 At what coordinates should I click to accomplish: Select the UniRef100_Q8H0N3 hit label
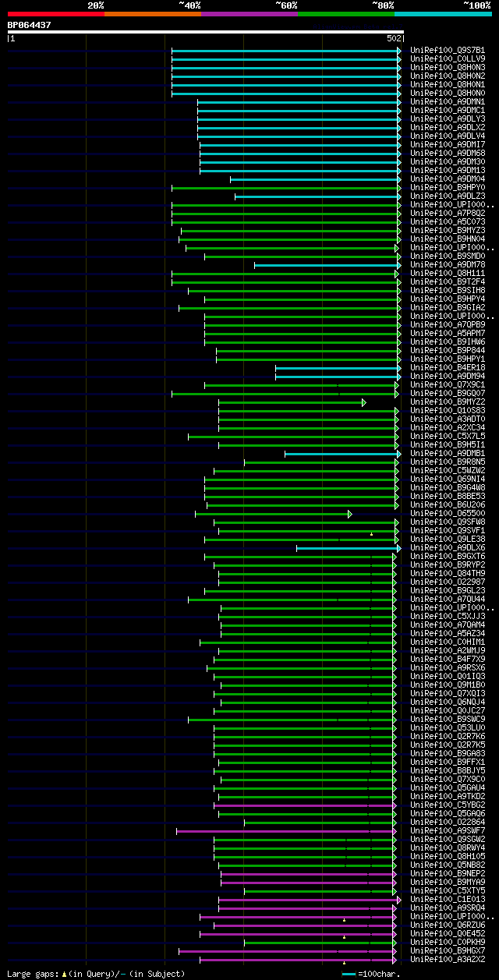pos(448,67)
